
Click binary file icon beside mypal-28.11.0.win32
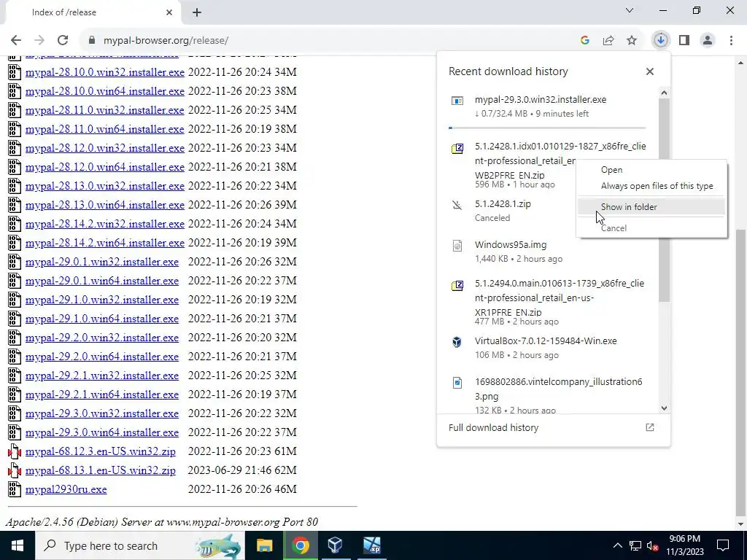click(15, 110)
